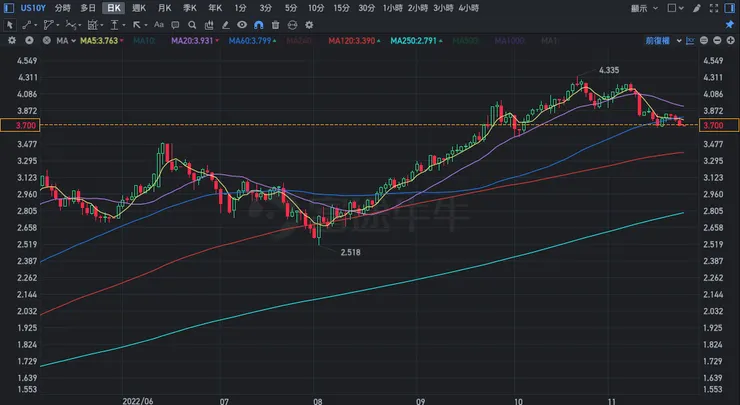Select the vertical range measure tool
The width and height of the screenshot is (740, 405).
(114, 25)
